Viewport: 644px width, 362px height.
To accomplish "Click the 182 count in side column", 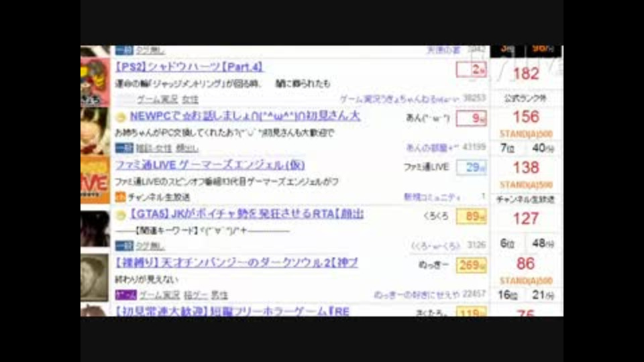I will pos(526,74).
